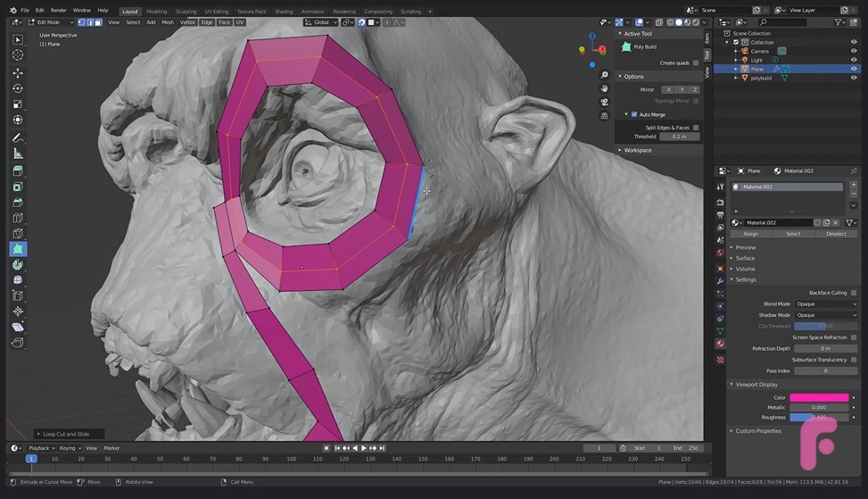
Task: Select the Rip Region tool
Action: (18, 342)
